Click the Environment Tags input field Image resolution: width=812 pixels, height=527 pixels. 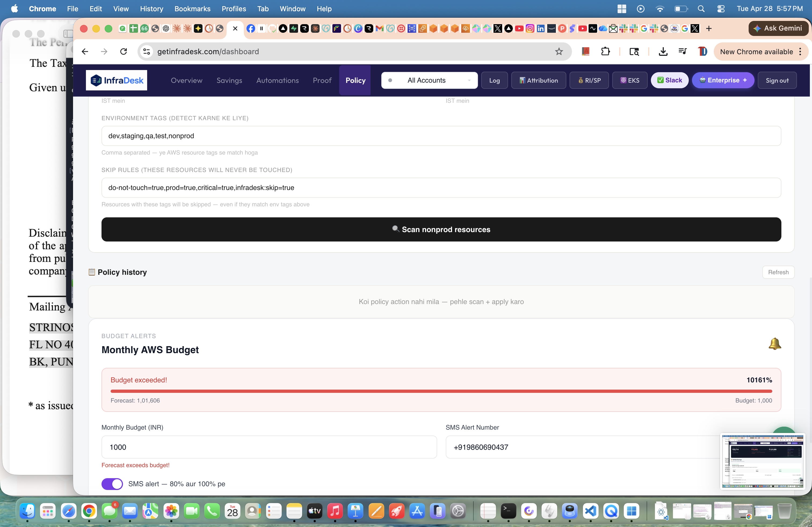pyautogui.click(x=441, y=136)
